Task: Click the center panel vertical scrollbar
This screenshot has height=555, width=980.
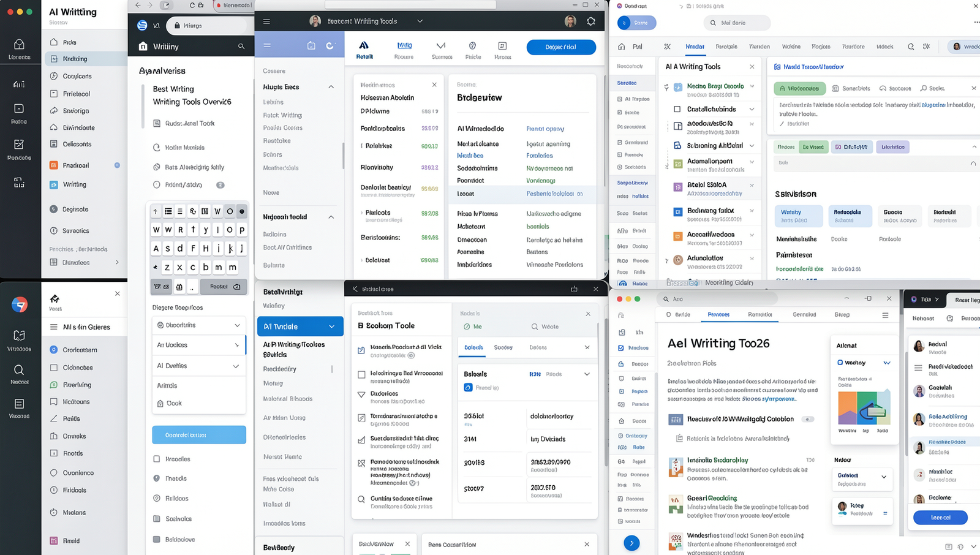Action: 342,156
